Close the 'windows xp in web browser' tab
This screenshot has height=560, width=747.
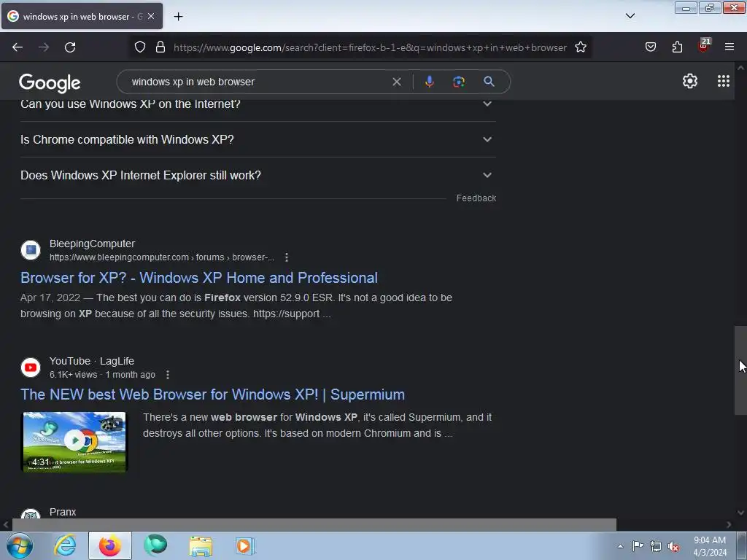pos(151,16)
